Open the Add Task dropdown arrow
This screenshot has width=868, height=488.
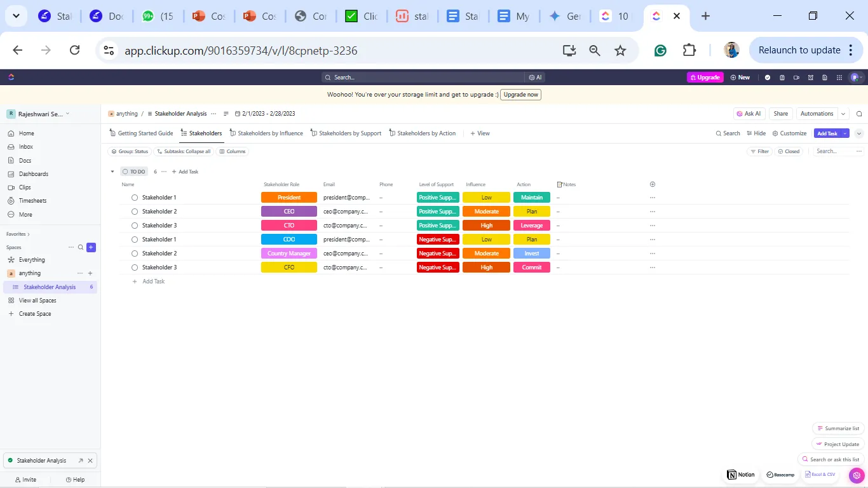(x=844, y=133)
